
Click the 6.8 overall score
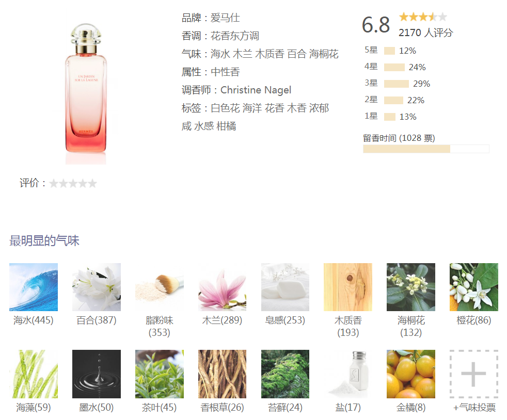[x=376, y=25]
